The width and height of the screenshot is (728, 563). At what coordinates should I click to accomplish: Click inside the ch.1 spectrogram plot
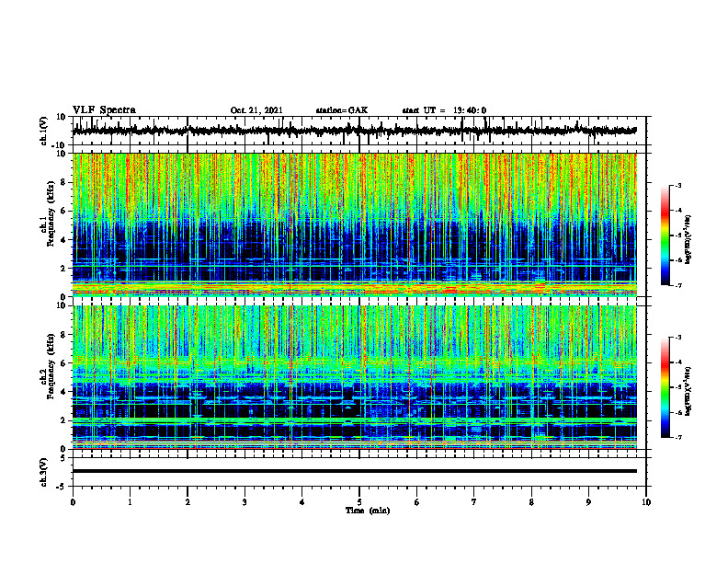pyautogui.click(x=354, y=224)
